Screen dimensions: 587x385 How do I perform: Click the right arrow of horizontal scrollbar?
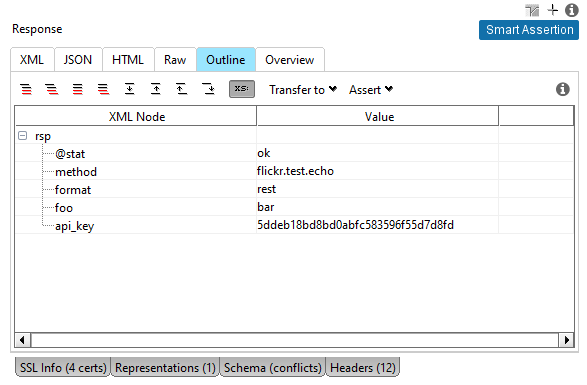click(566, 340)
